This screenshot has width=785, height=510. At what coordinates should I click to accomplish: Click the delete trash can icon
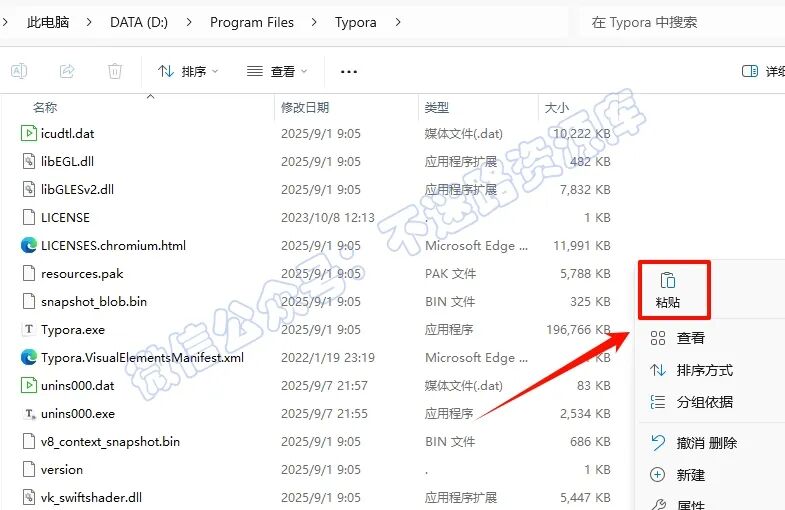[x=115, y=71]
